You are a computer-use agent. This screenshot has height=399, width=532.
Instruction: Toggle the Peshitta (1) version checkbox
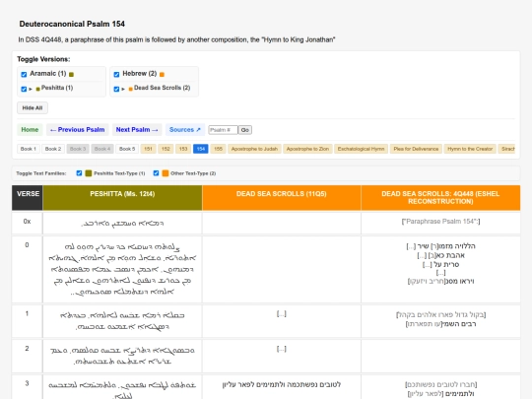coord(24,89)
